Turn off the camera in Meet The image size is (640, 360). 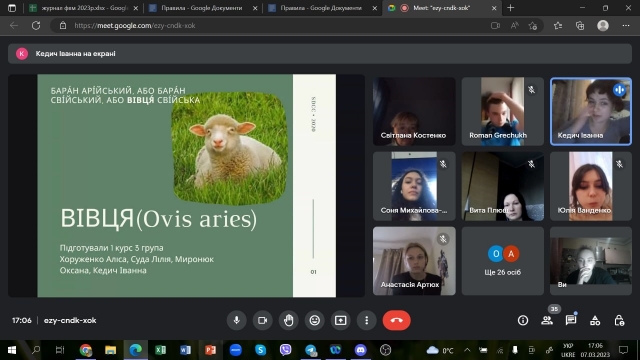point(262,320)
